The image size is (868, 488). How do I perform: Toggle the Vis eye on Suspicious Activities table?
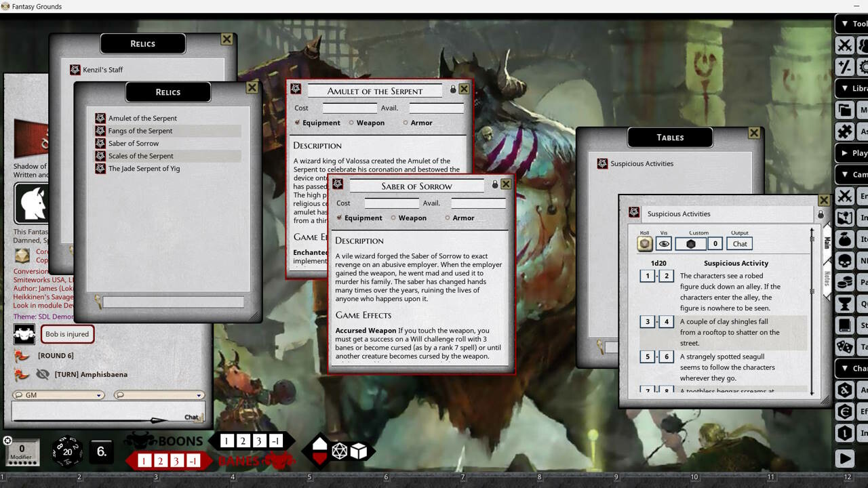665,244
